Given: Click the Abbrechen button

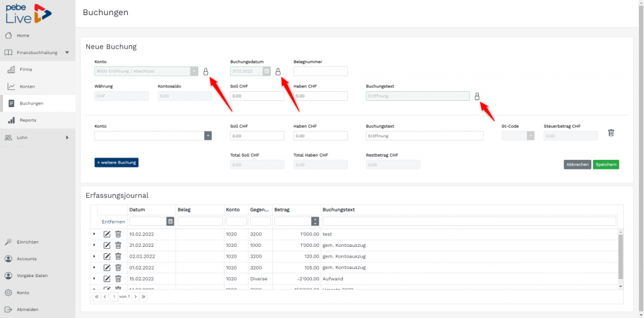Looking at the screenshot, I should coord(577,164).
